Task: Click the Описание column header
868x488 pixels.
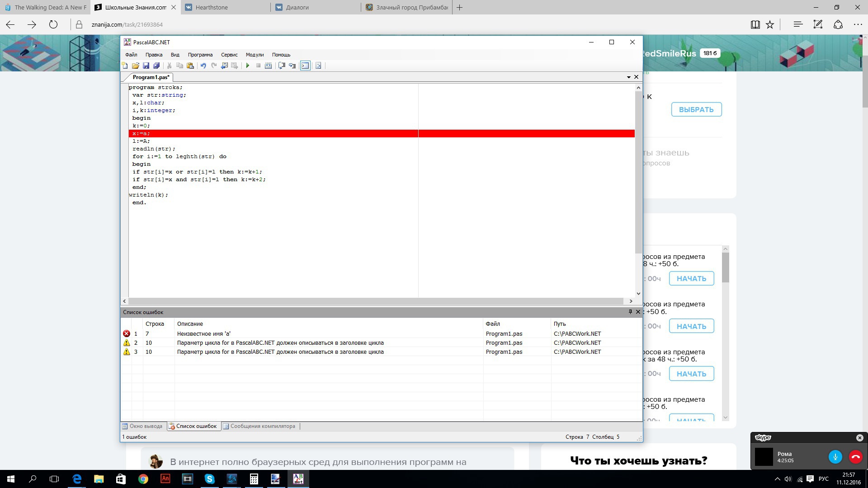Action: [x=329, y=324]
